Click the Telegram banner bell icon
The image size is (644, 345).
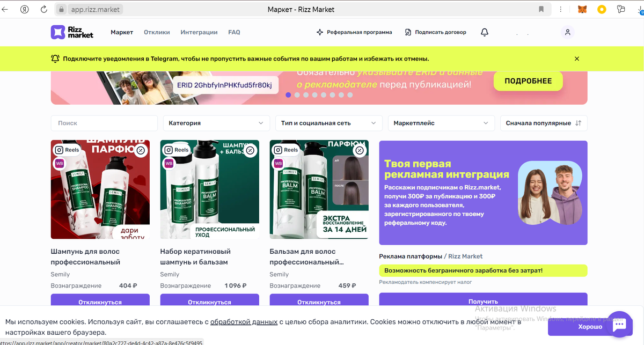55,58
